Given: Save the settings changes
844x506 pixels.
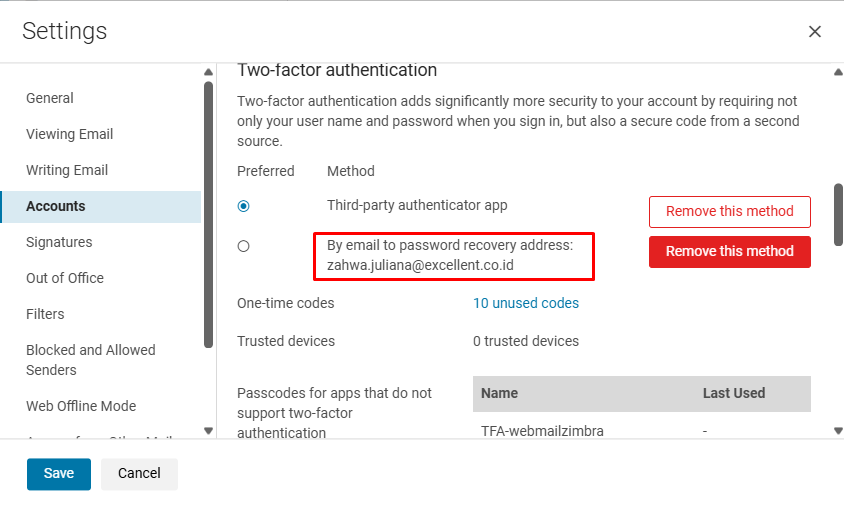Looking at the screenshot, I should click(59, 474).
